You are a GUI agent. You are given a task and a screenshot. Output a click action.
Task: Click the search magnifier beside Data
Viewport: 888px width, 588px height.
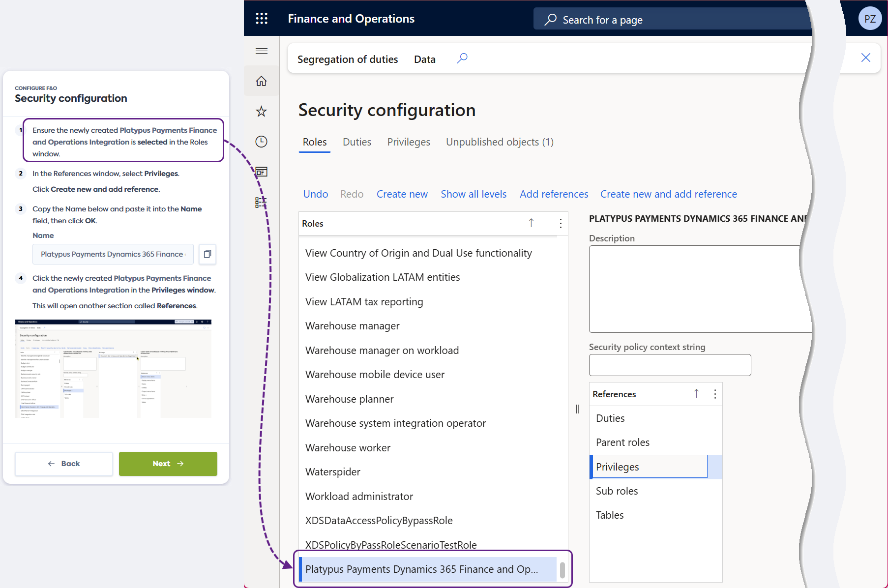[462, 59]
